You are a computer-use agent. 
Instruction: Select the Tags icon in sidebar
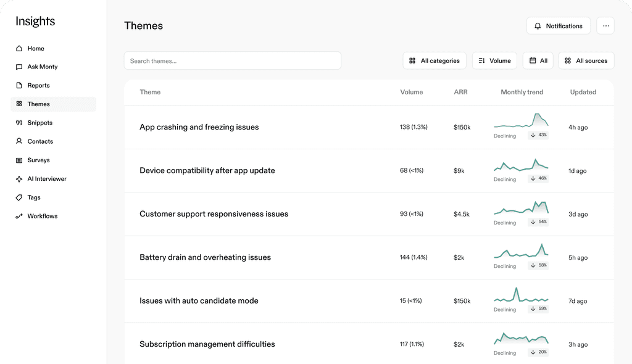[x=19, y=197]
